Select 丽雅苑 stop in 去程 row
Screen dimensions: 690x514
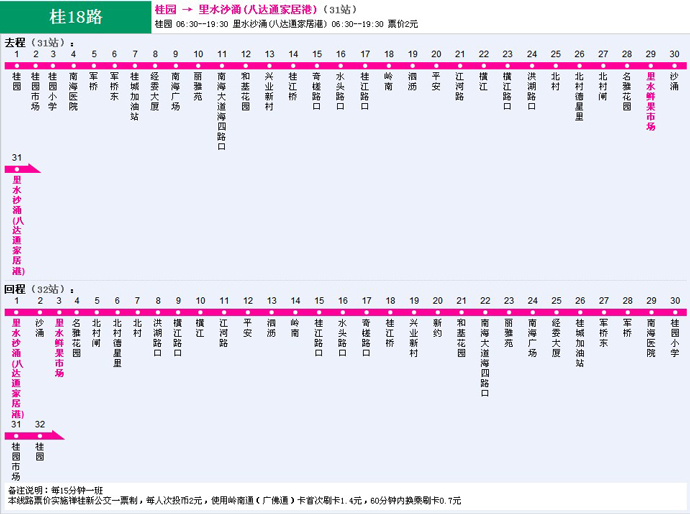coord(198,86)
